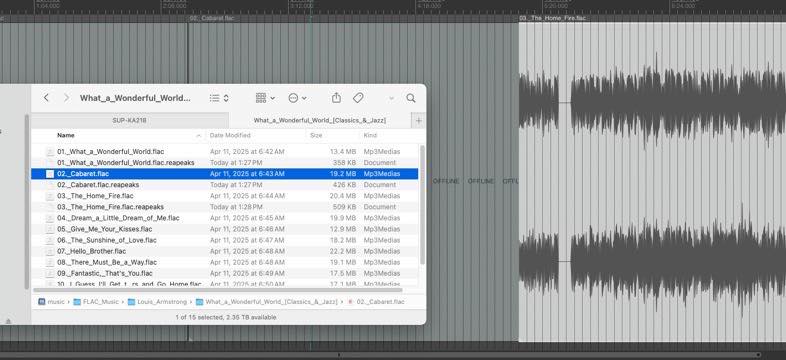
Task: Click the Finder Share icon
Action: click(336, 98)
